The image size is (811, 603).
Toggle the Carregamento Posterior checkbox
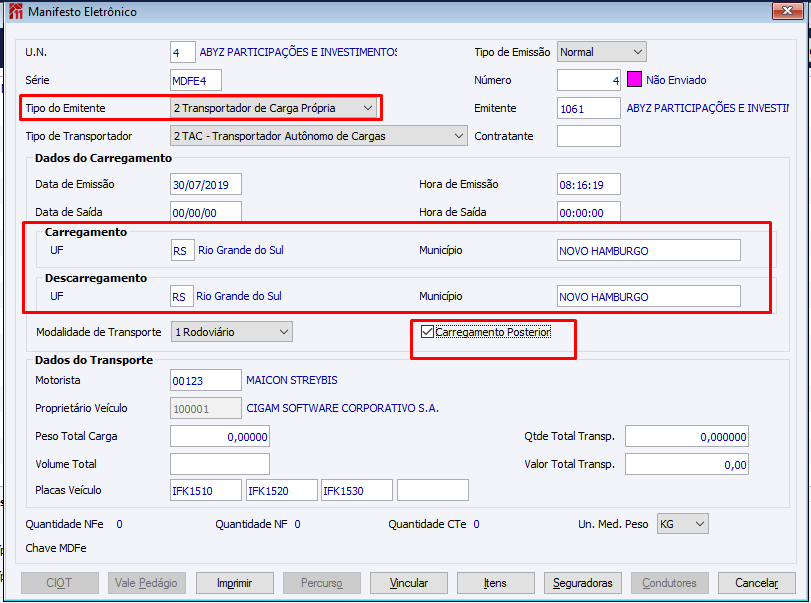point(427,332)
